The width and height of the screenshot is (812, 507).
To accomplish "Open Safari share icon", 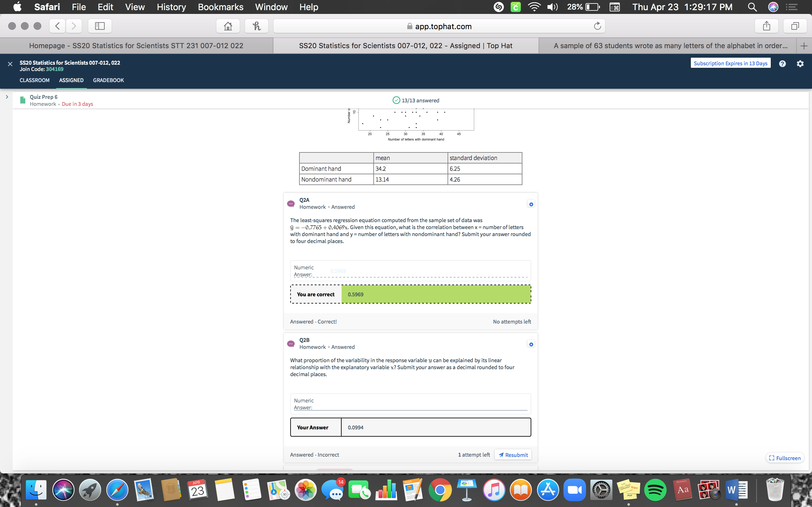I will (766, 26).
